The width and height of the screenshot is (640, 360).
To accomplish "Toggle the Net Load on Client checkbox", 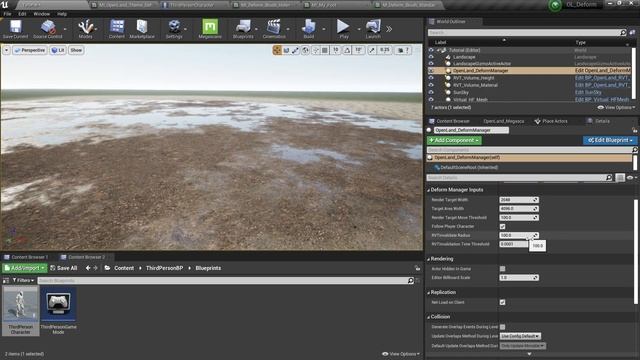I will coord(502,302).
